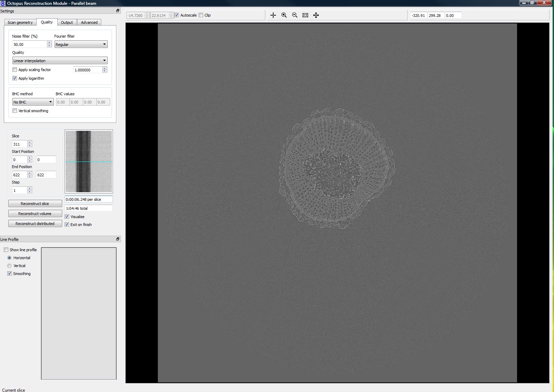Enable Show line profile checkbox
The width and height of the screenshot is (554, 392).
(x=6, y=250)
